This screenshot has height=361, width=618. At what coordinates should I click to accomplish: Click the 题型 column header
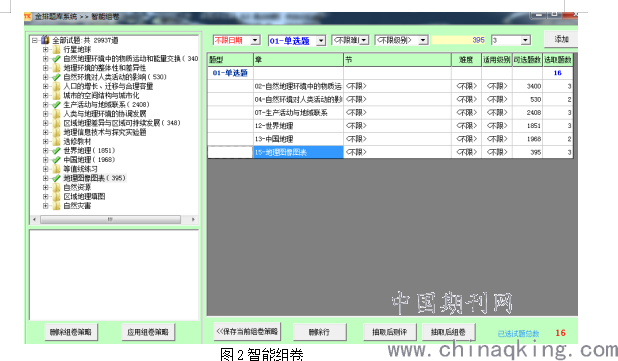[230, 60]
